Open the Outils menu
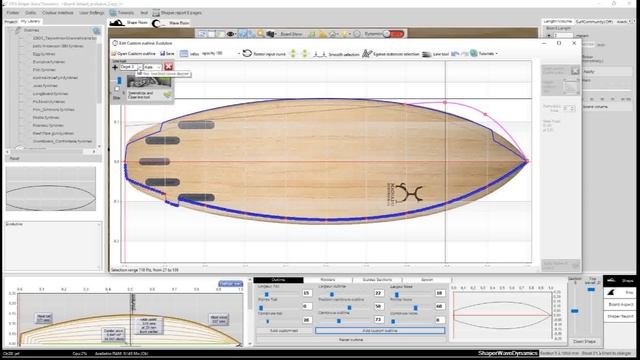 [30, 13]
